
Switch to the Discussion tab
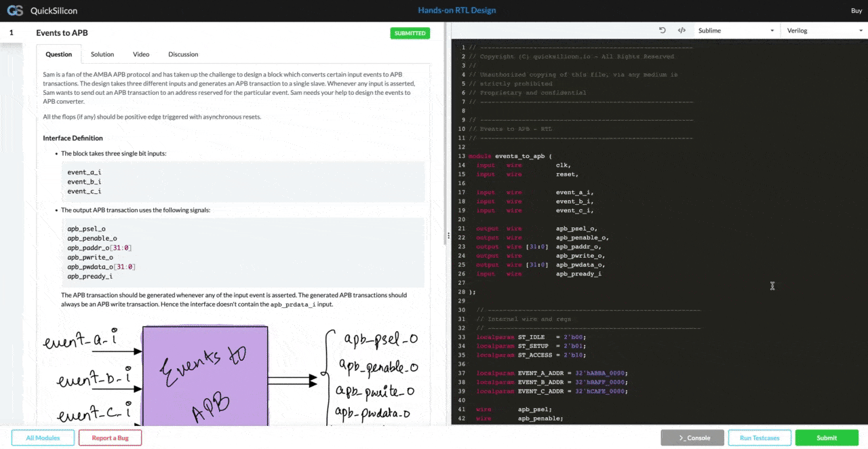183,54
